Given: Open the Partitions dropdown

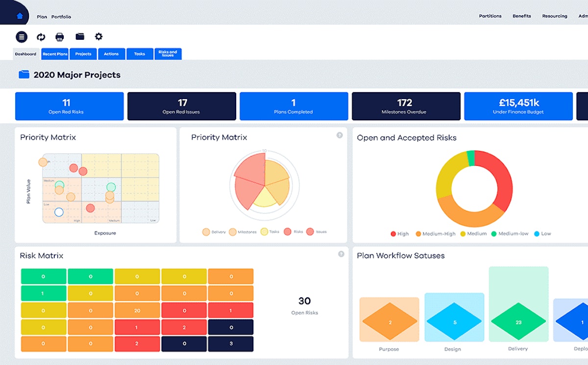Looking at the screenshot, I should 490,16.
